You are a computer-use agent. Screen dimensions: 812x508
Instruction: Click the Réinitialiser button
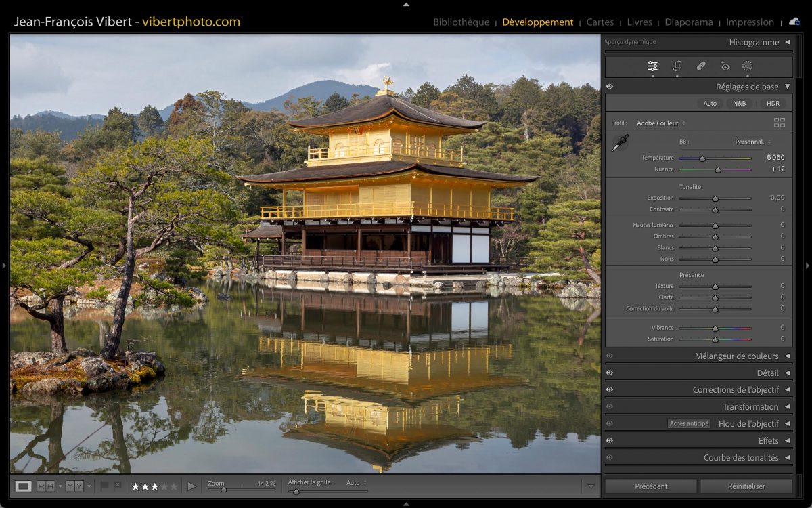[746, 486]
